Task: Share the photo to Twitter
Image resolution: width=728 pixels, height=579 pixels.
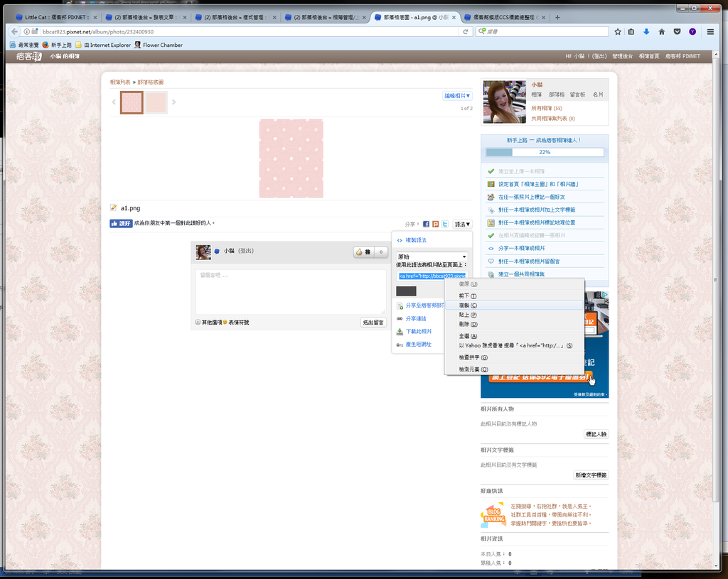Action: click(444, 224)
